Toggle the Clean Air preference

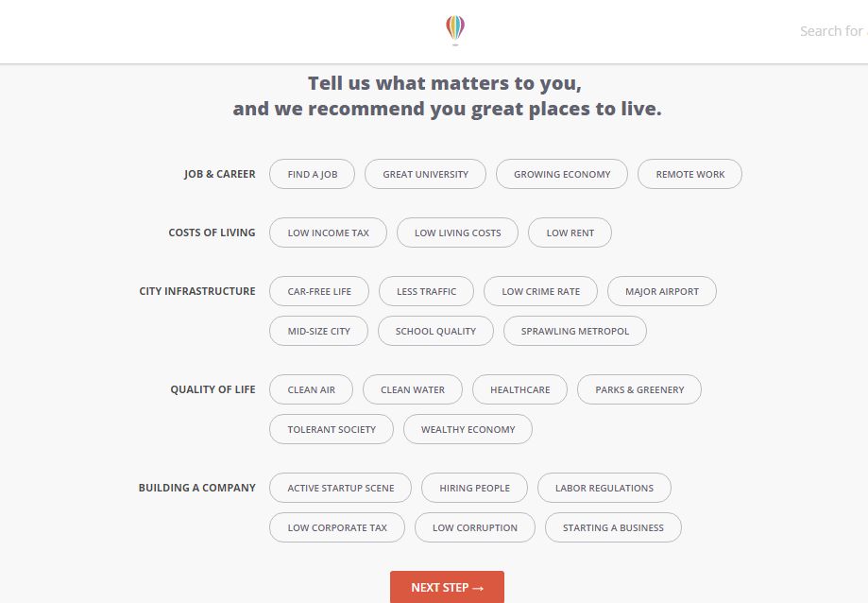tap(311, 389)
